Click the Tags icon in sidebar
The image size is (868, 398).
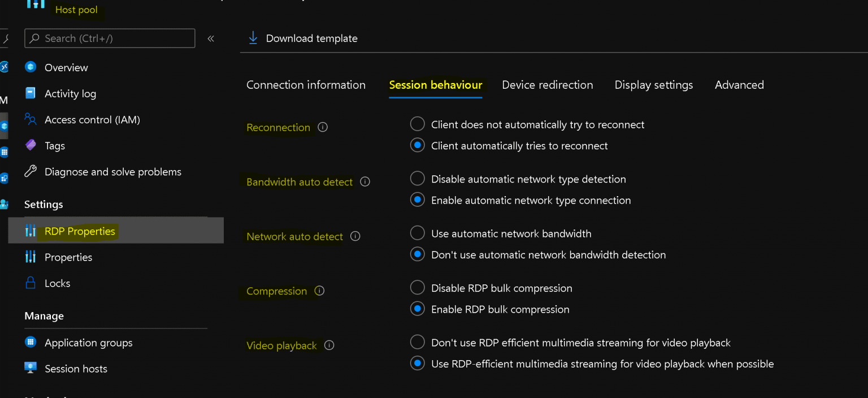point(30,145)
